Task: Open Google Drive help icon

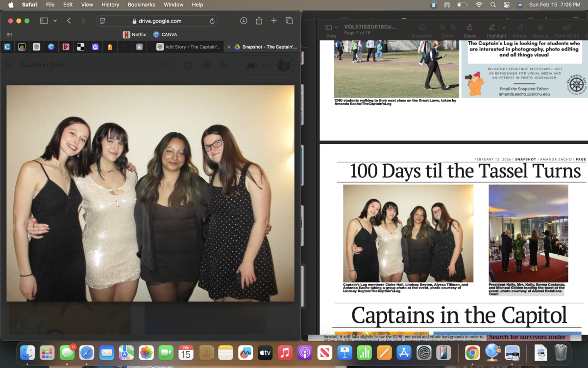Action: [188, 65]
